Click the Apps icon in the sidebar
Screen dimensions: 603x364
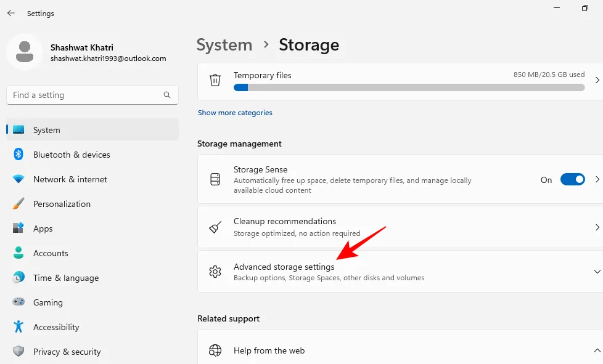click(18, 228)
